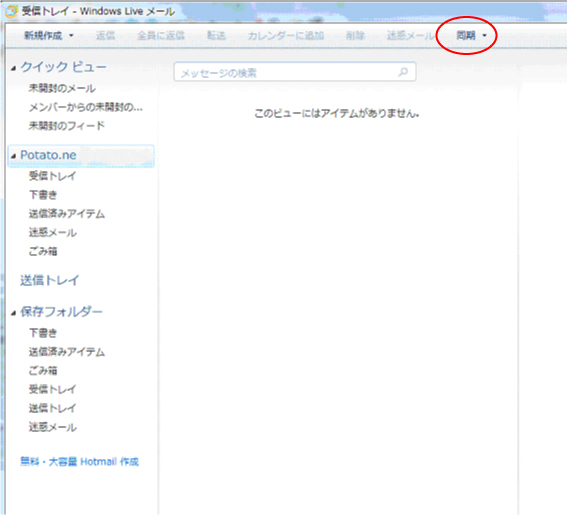Click the このビューにはアイテムがありません message

point(337,114)
